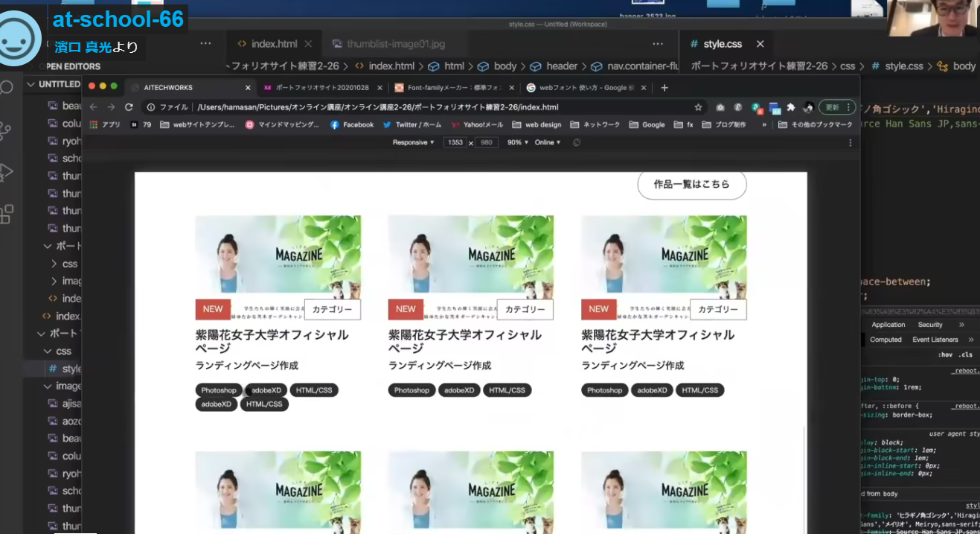Open the 90% zoom dropdown
This screenshot has width=980, height=534.
coord(518,142)
